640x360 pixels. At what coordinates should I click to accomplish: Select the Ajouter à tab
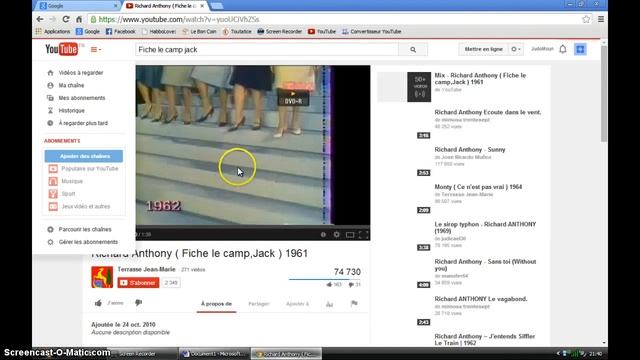[x=297, y=304]
